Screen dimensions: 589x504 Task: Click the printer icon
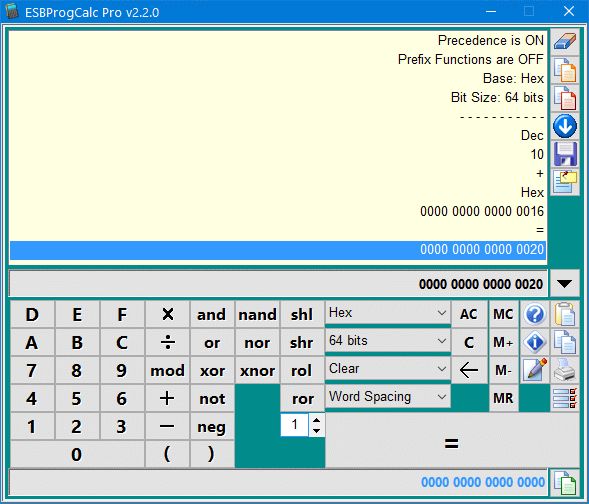pyautogui.click(x=565, y=370)
